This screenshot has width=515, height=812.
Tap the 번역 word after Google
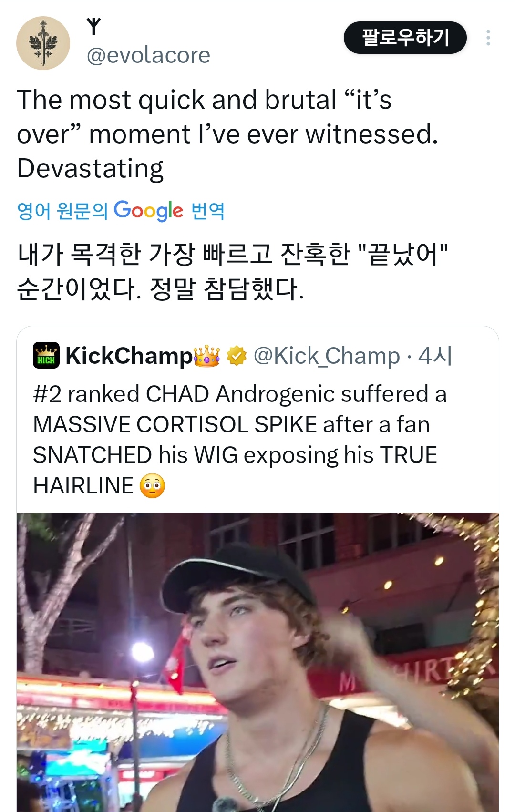tap(208, 210)
